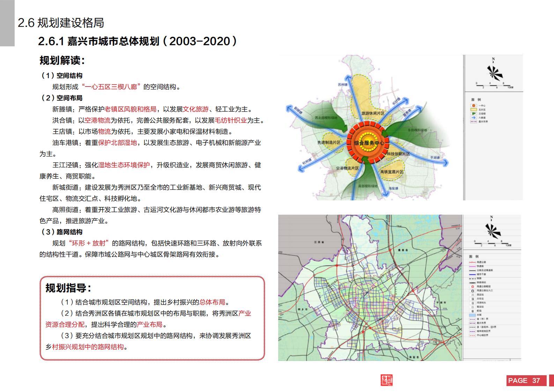Click red text '一心五区三楔八廊'
This screenshot has height=392, width=554.
112,87
